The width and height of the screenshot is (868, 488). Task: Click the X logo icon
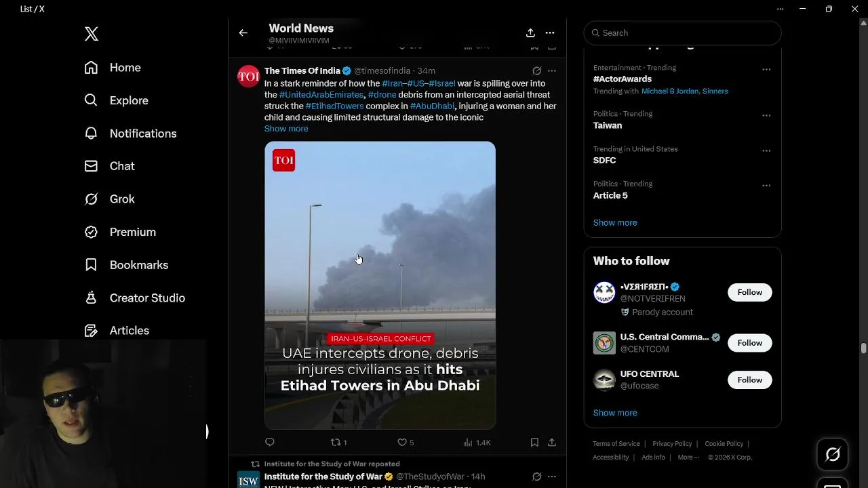click(92, 34)
